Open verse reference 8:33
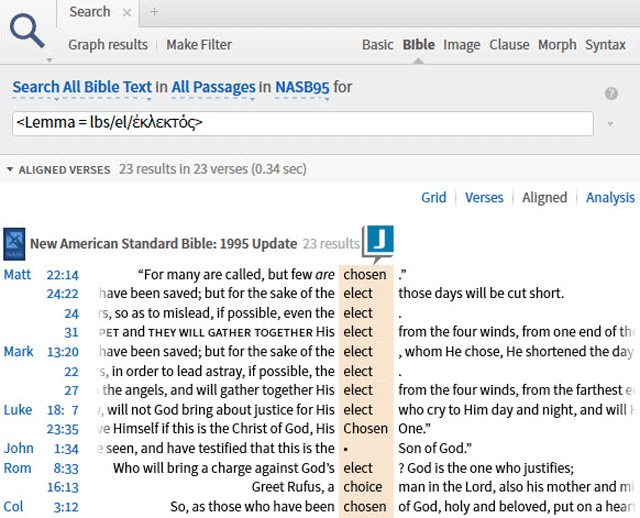The width and height of the screenshot is (640, 518). (66, 469)
